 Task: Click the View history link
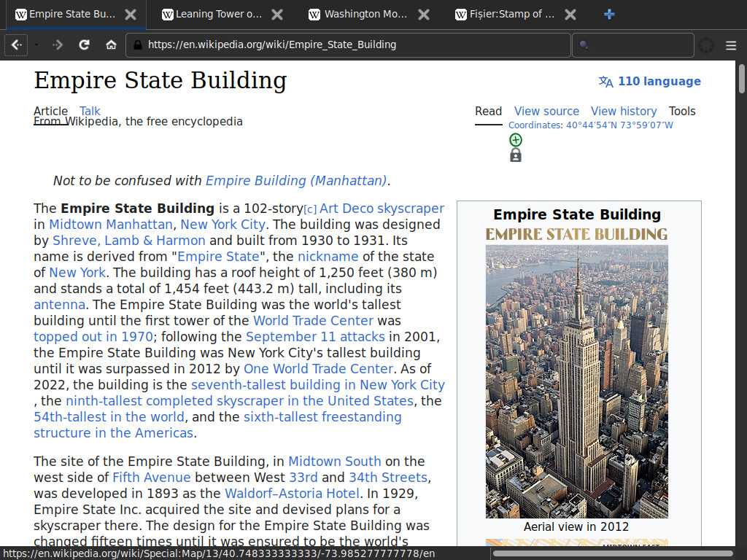pos(623,111)
